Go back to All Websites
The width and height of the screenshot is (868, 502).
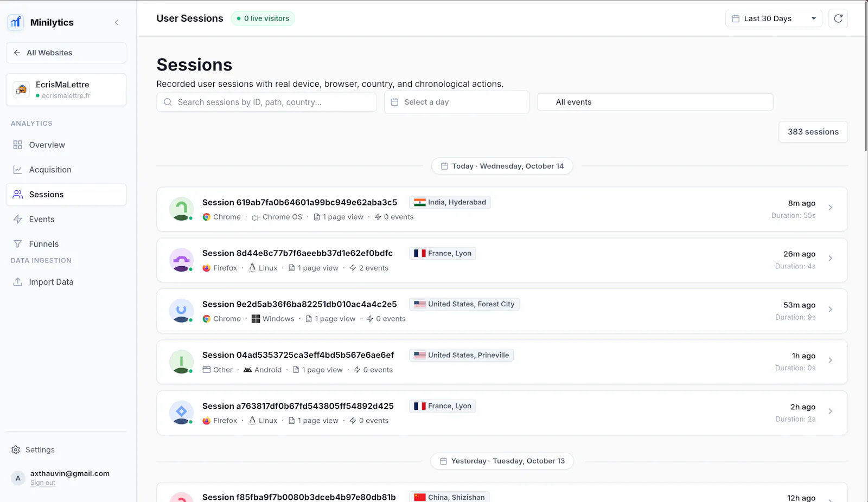tap(66, 53)
